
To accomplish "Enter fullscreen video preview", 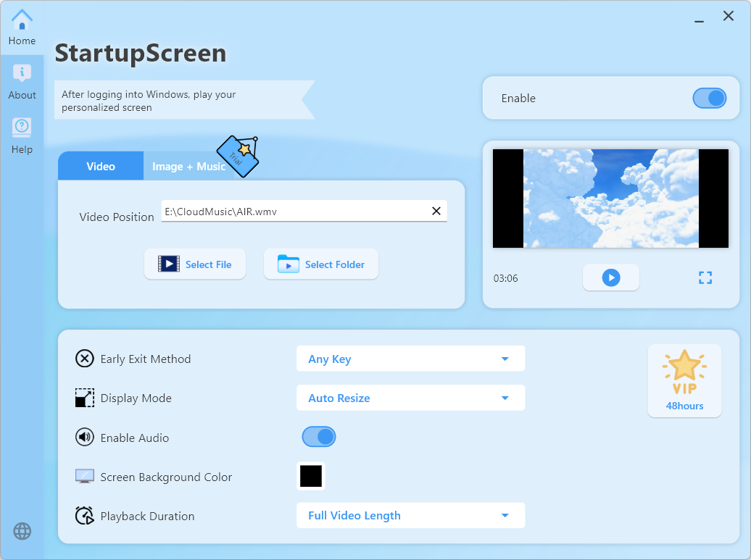I will pyautogui.click(x=705, y=277).
